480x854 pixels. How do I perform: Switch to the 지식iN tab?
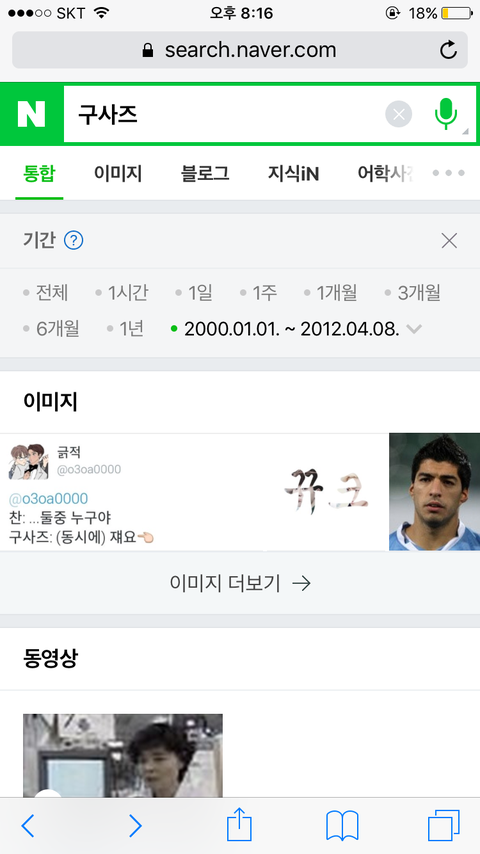(x=293, y=174)
